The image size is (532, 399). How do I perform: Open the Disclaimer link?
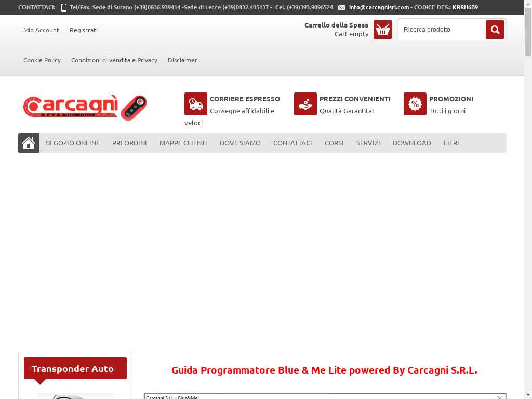click(x=182, y=60)
